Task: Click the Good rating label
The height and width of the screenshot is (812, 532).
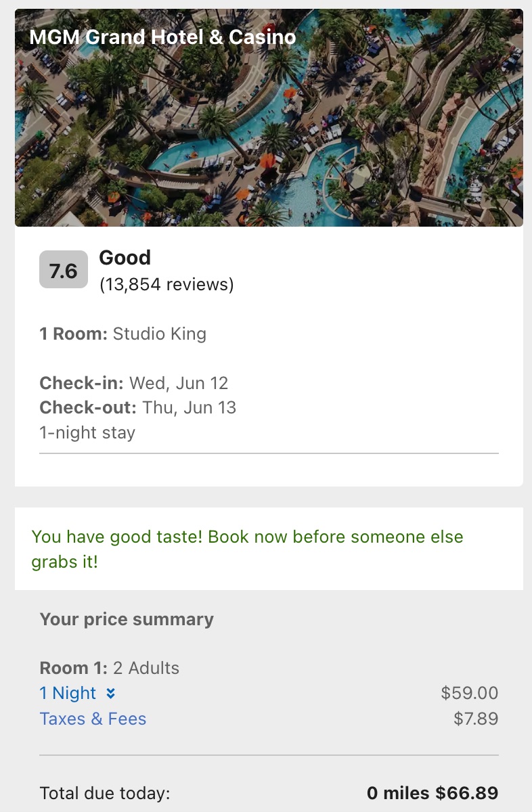Action: pos(125,258)
